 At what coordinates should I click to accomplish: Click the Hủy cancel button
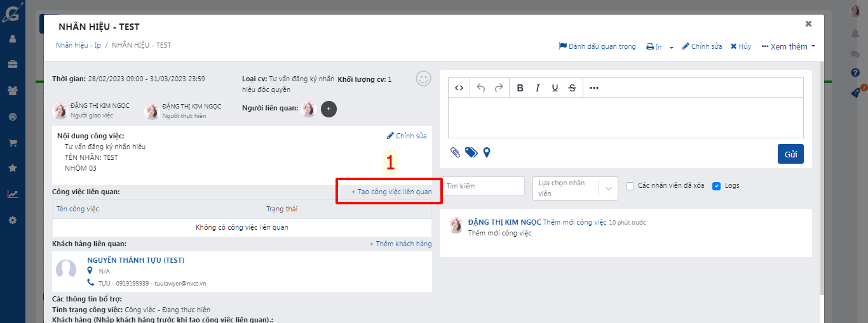(x=741, y=46)
